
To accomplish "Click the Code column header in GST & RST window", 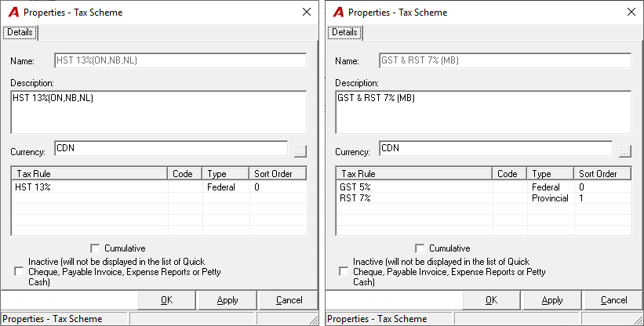I will (510, 174).
